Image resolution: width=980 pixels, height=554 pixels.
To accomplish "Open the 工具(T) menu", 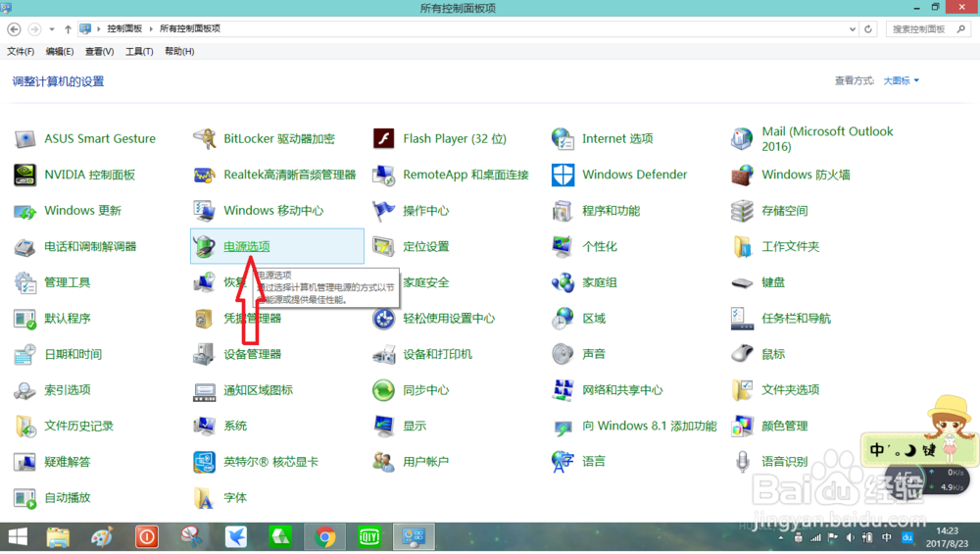I will (x=139, y=51).
